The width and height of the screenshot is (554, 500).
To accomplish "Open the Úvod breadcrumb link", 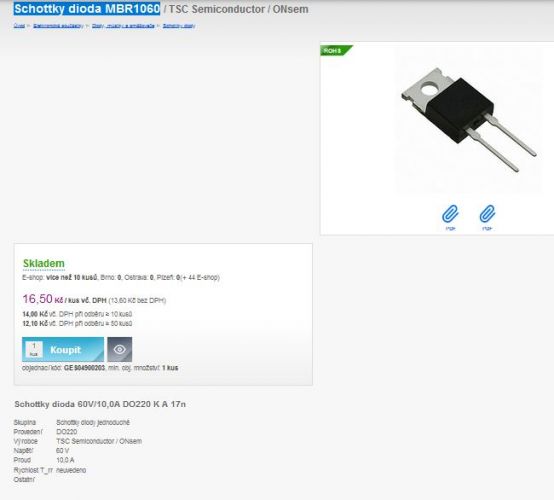I will 19,26.
